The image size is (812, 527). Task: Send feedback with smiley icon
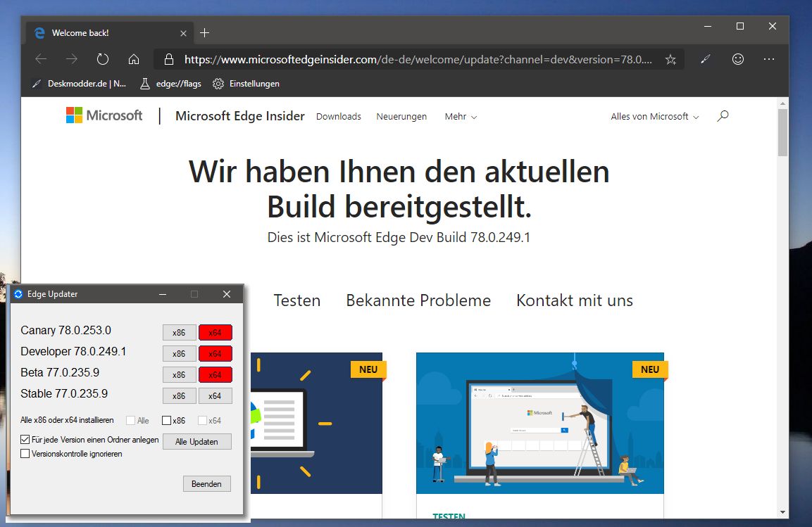click(x=738, y=60)
